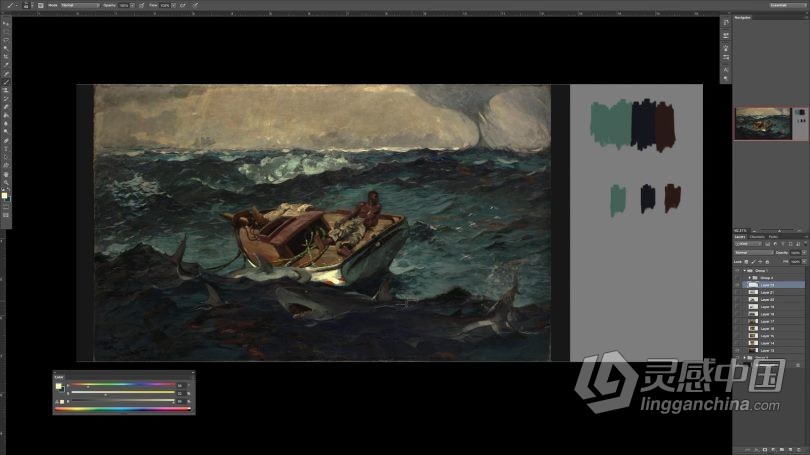Select the Lasso tool
810x455 pixels.
pos(7,39)
